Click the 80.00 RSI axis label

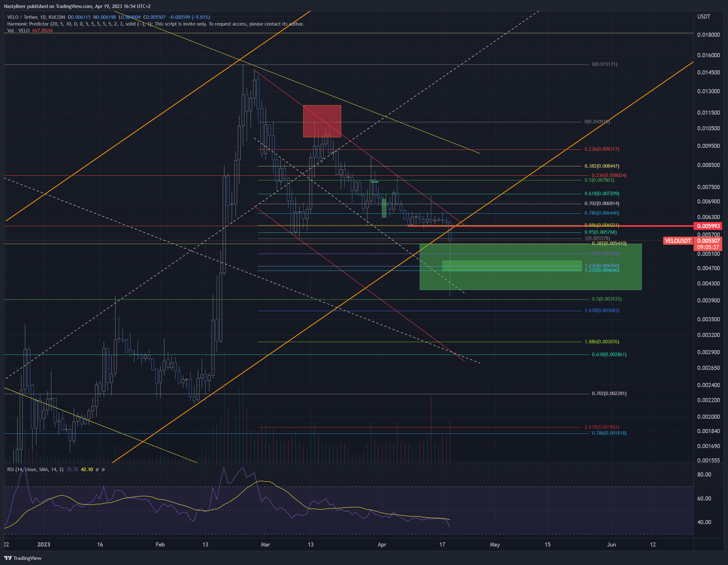point(704,475)
